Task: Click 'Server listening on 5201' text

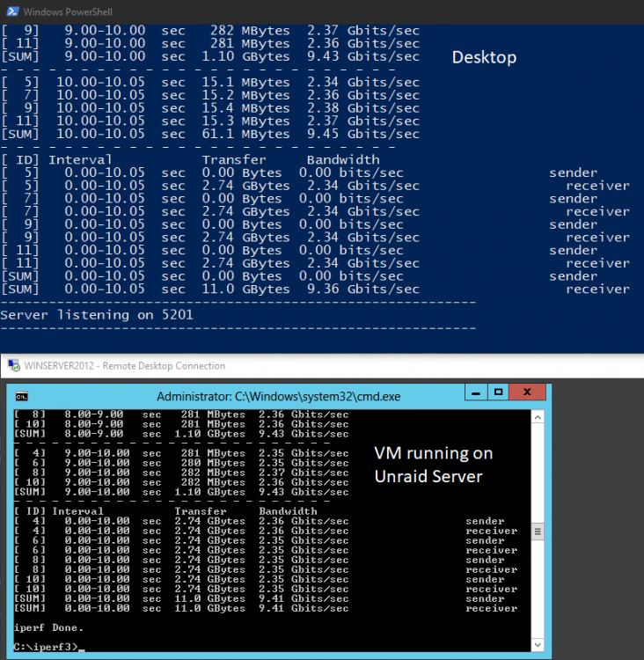Action: [97, 315]
